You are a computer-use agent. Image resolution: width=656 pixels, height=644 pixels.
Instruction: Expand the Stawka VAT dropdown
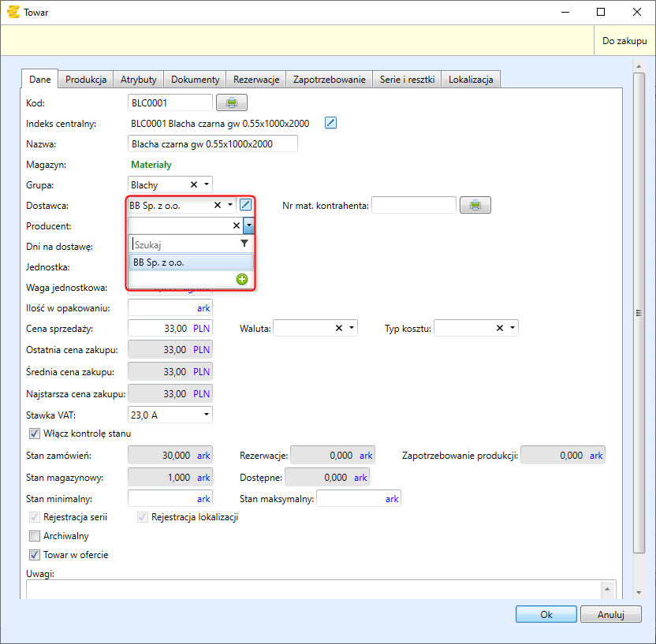(207, 414)
